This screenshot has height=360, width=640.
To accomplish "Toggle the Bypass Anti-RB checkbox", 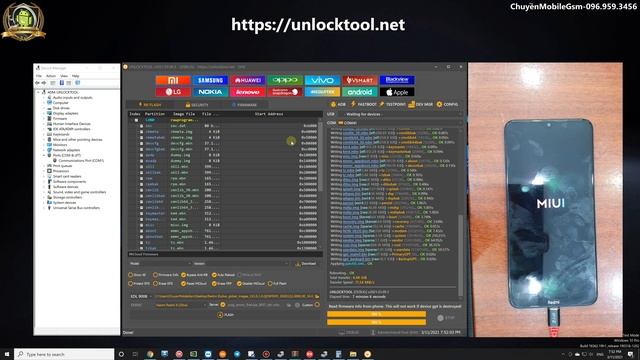I will [183, 275].
